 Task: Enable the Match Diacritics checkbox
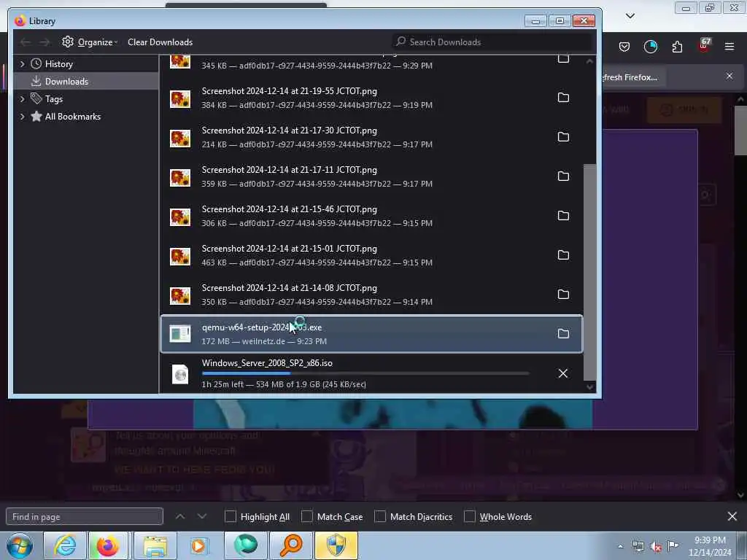379,517
